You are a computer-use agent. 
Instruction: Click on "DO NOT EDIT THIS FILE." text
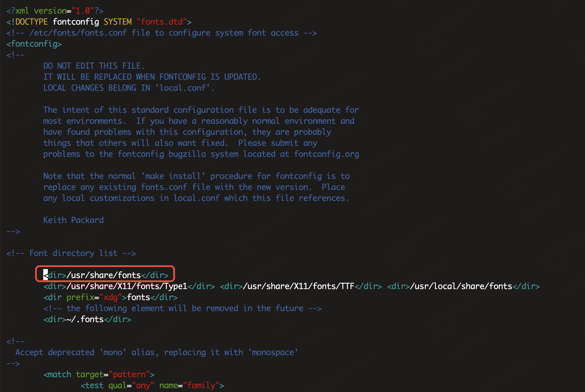[x=94, y=66]
